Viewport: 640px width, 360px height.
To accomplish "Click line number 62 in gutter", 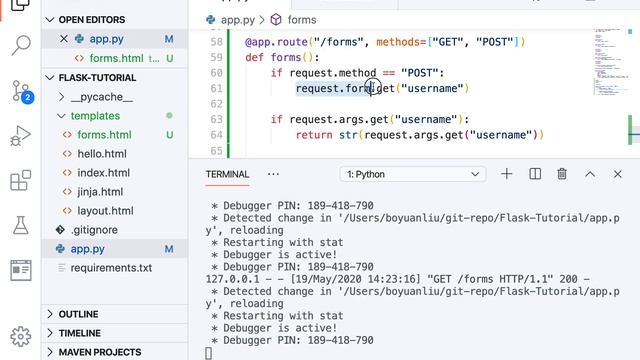I will (x=216, y=104).
